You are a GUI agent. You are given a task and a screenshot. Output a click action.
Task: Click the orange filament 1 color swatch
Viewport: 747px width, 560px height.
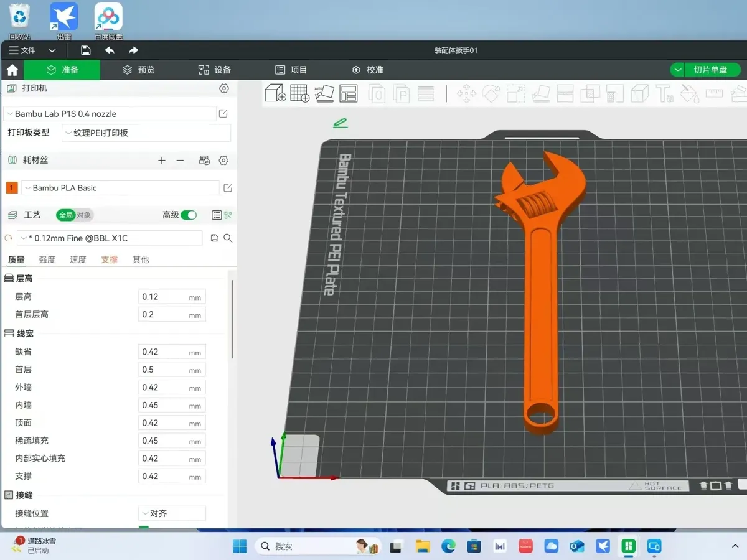tap(11, 188)
